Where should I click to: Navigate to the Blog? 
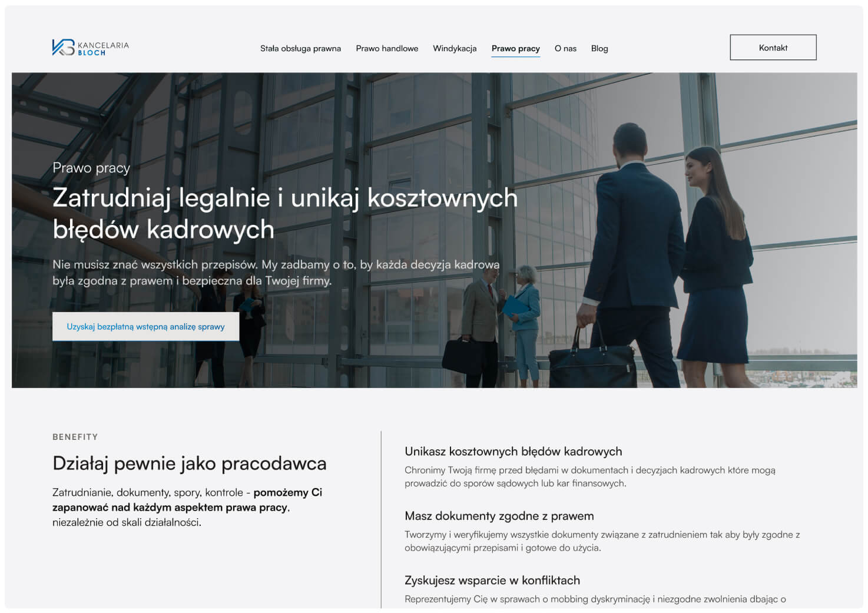tap(599, 48)
